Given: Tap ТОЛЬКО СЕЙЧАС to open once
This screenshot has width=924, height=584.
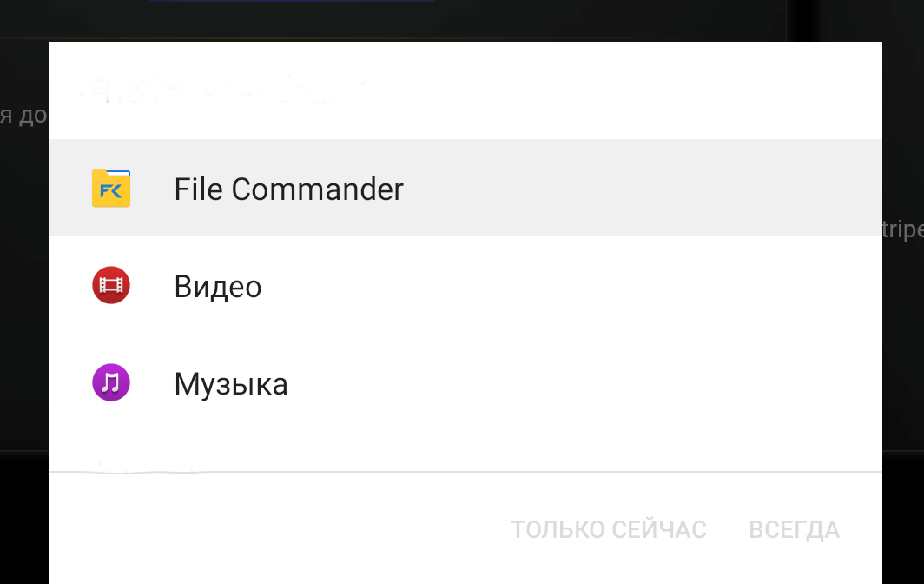Looking at the screenshot, I should [x=609, y=529].
